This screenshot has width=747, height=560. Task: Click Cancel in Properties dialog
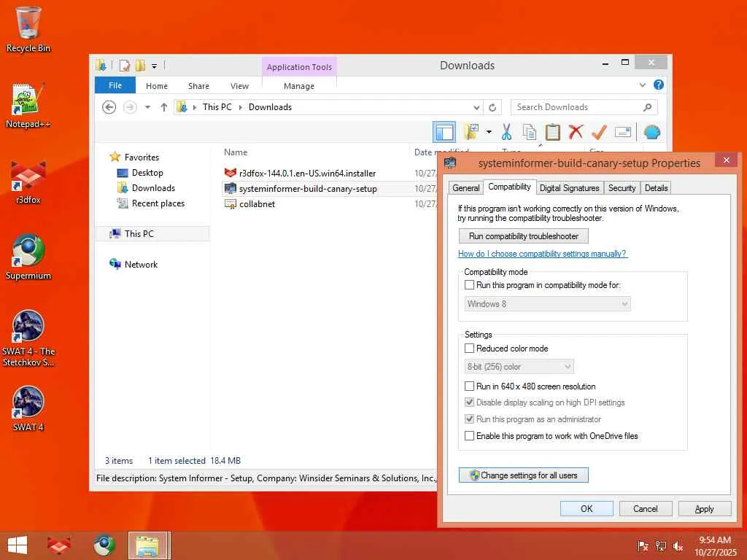tap(646, 508)
